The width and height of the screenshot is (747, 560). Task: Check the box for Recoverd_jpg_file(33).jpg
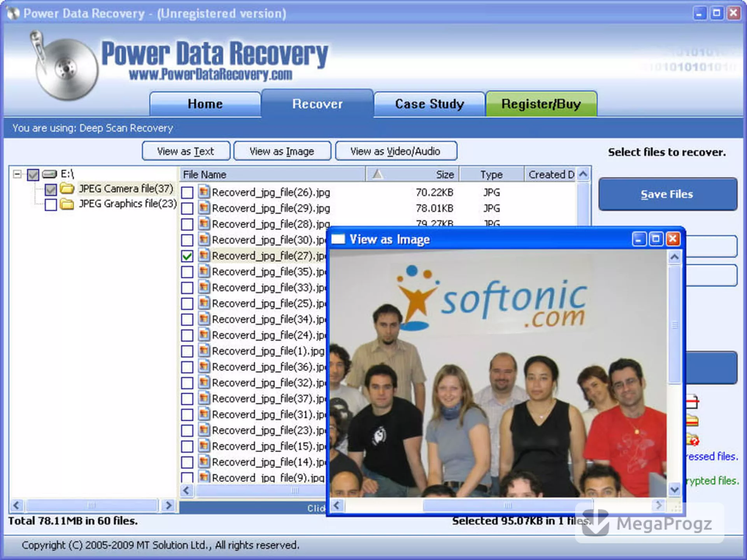click(x=187, y=288)
